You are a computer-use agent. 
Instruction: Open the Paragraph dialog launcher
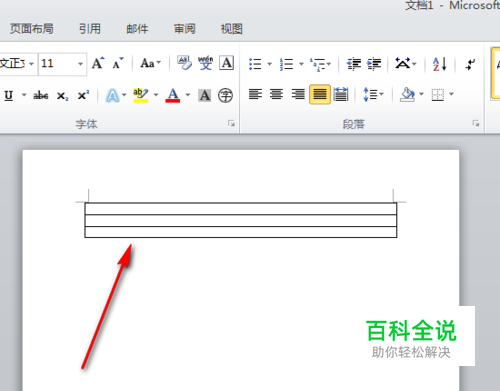(476, 124)
